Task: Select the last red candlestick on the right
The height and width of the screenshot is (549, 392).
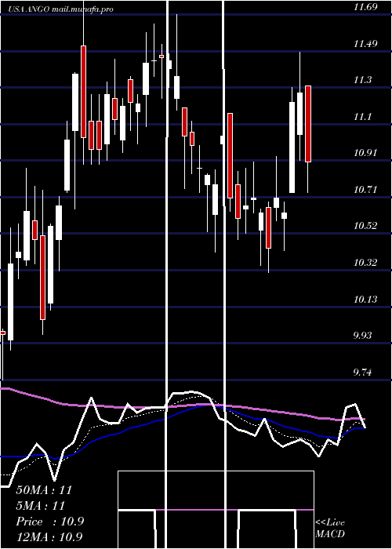Action: [308, 124]
